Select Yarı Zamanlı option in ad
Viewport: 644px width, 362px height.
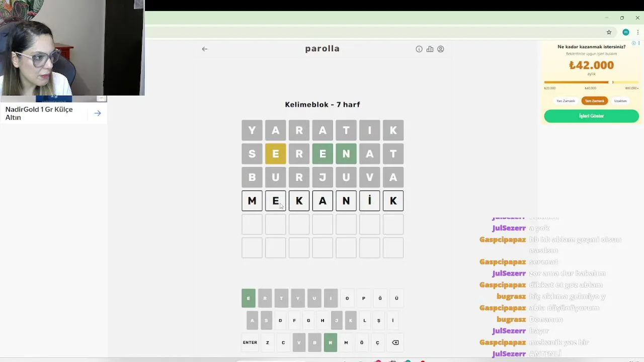[566, 101]
